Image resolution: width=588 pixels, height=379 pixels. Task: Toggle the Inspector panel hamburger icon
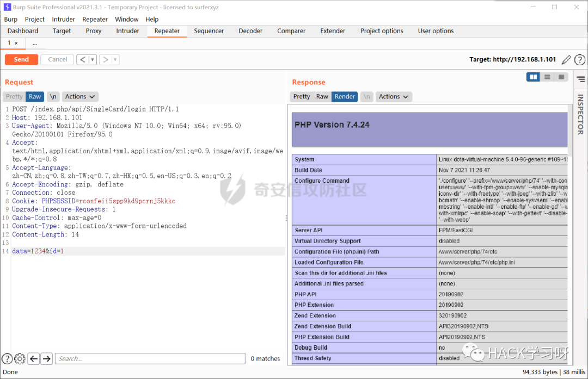click(x=581, y=79)
